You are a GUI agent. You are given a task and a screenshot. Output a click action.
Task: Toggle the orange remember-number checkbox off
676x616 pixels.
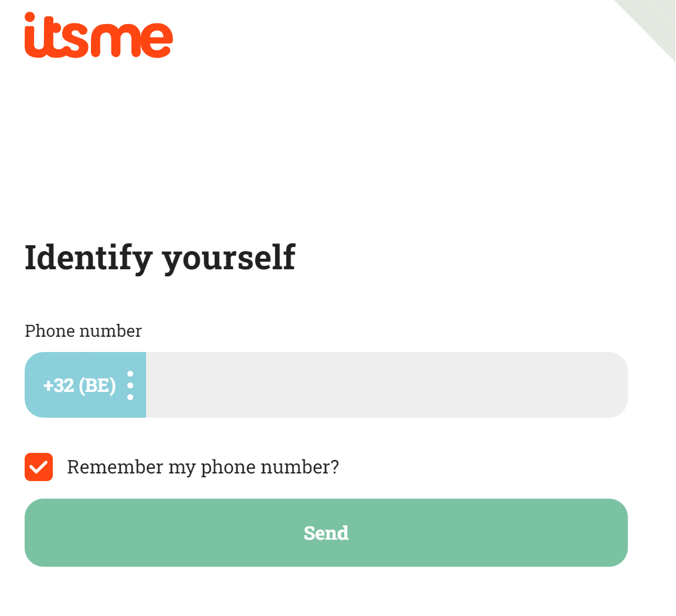tap(39, 467)
